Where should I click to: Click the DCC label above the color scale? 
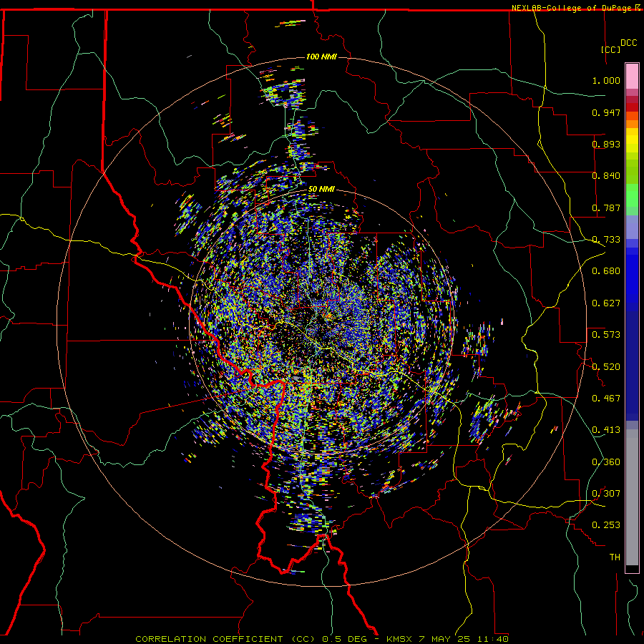click(x=628, y=43)
